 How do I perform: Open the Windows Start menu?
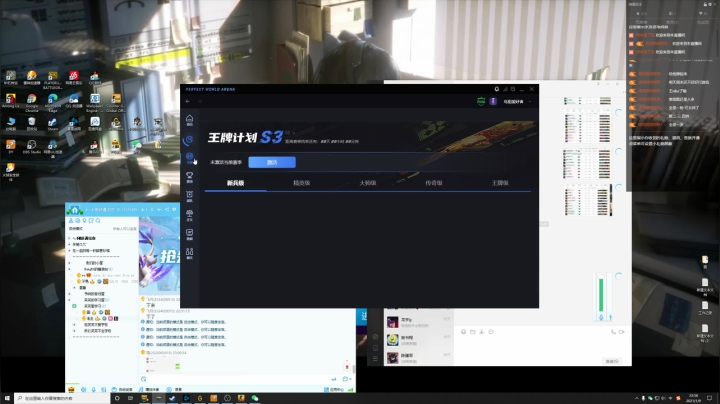point(7,398)
